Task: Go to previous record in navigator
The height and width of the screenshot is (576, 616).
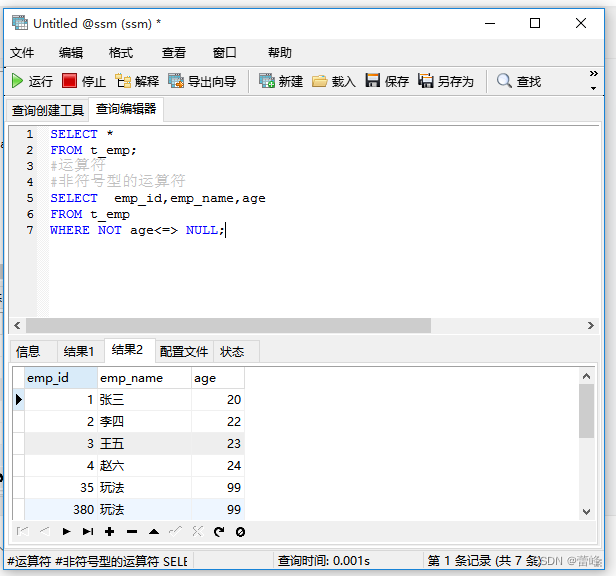Action: click(x=44, y=532)
